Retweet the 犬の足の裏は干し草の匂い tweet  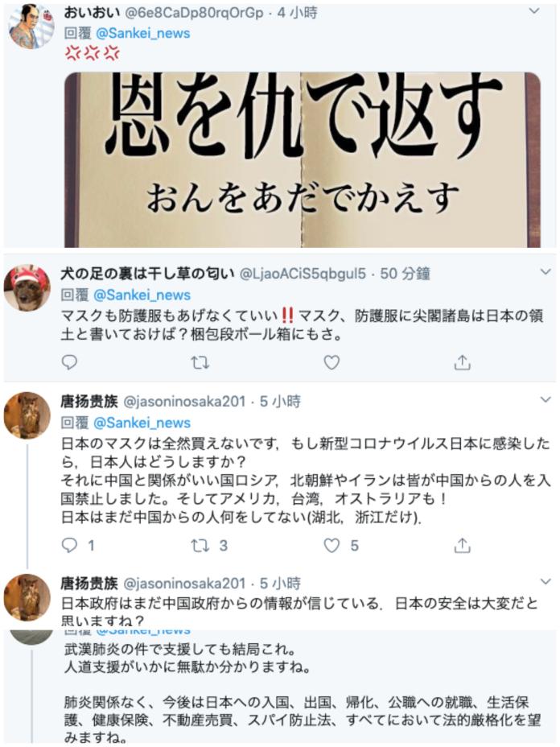coord(200,363)
